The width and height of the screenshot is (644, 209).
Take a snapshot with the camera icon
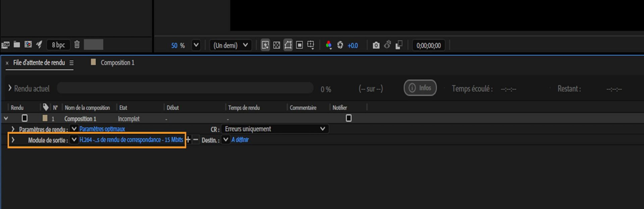point(376,45)
